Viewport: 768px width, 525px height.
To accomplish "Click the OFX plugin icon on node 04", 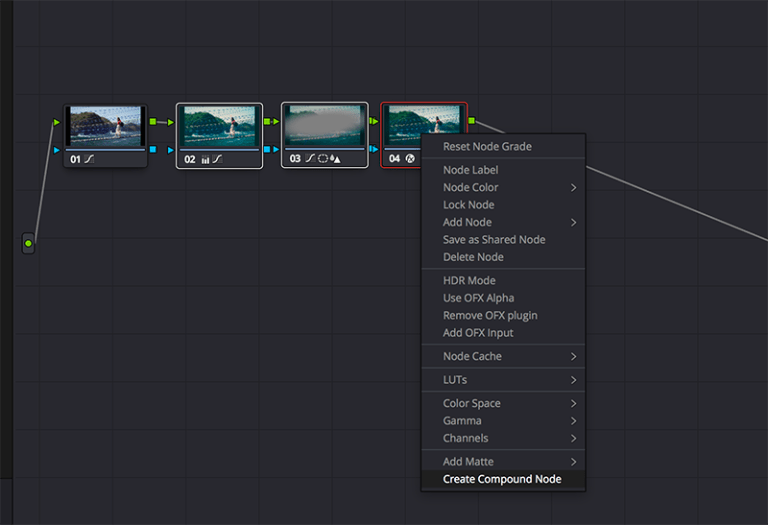I will [410, 158].
